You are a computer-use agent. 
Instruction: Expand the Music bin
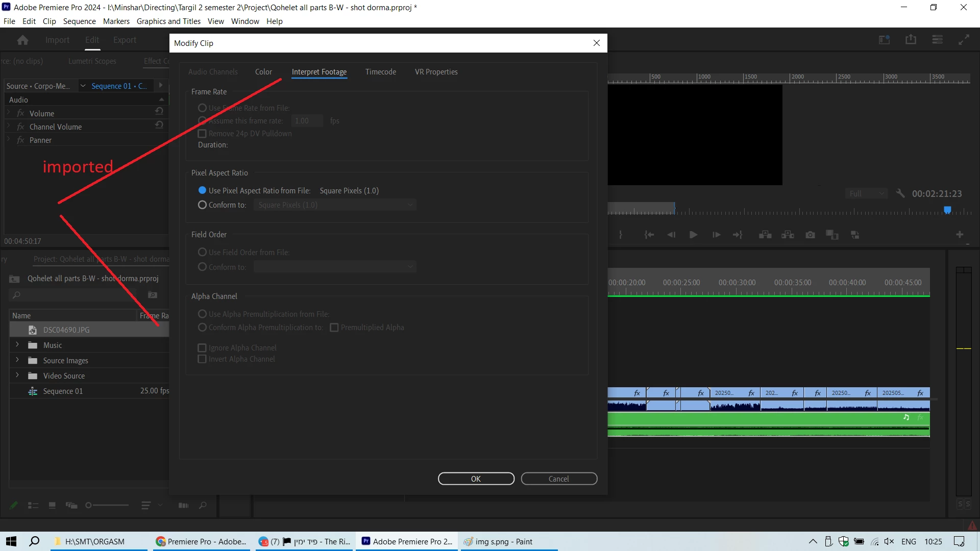(17, 345)
